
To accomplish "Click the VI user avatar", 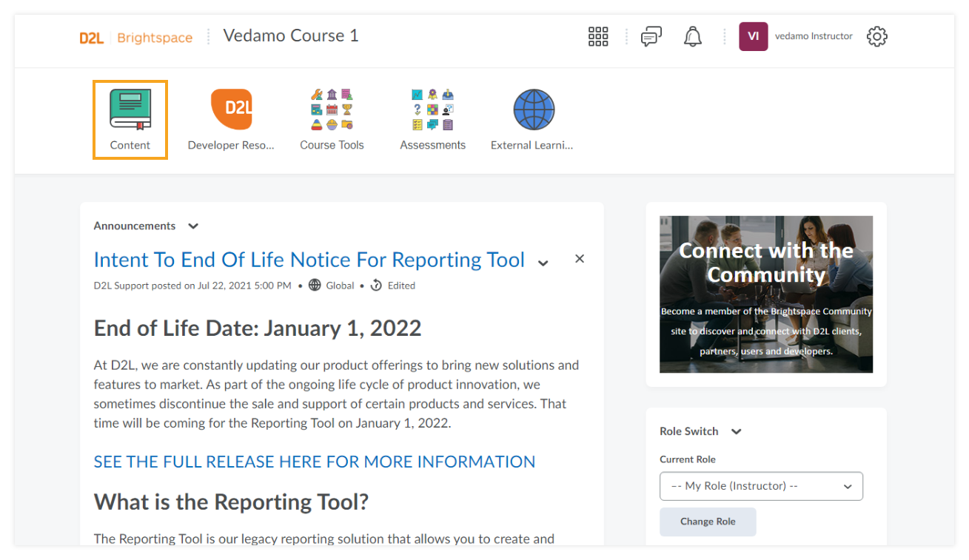I will pyautogui.click(x=754, y=36).
